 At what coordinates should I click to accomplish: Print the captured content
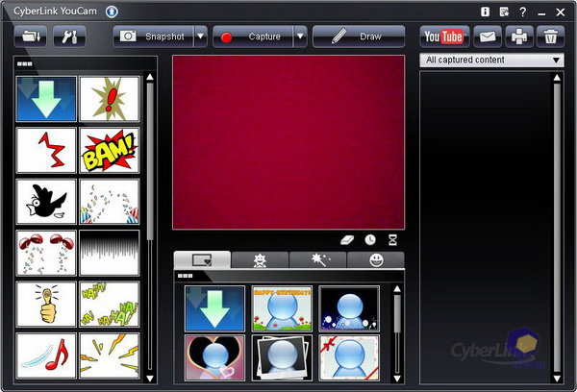519,37
